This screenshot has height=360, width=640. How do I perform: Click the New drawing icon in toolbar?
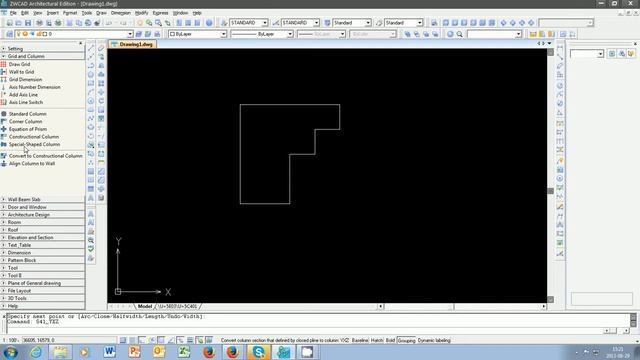pos(9,23)
